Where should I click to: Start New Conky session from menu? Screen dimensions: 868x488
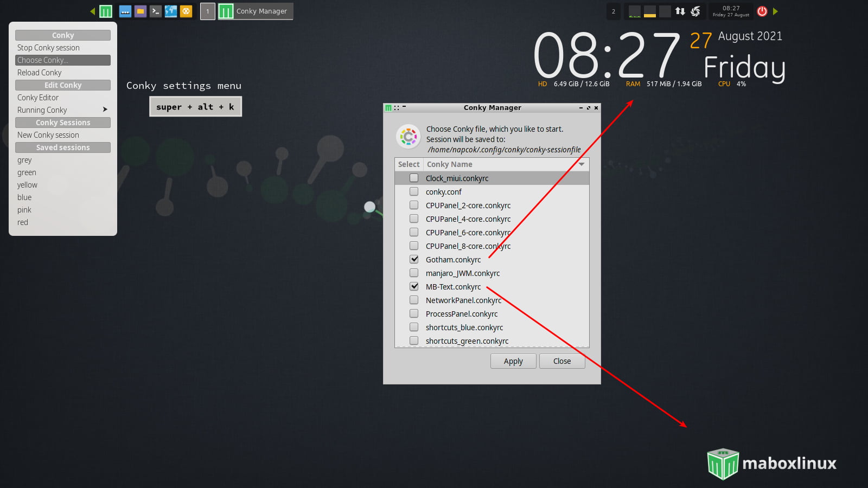click(63, 135)
